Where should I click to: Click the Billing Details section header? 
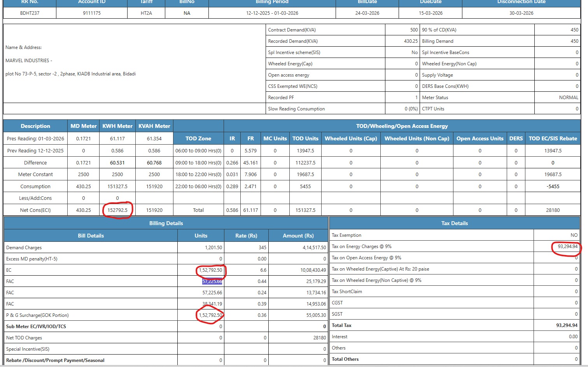[166, 224]
